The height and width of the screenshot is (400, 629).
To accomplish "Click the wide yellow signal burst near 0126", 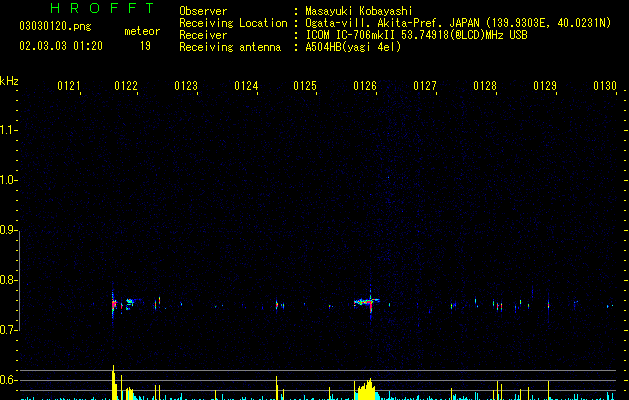I will click(x=367, y=390).
